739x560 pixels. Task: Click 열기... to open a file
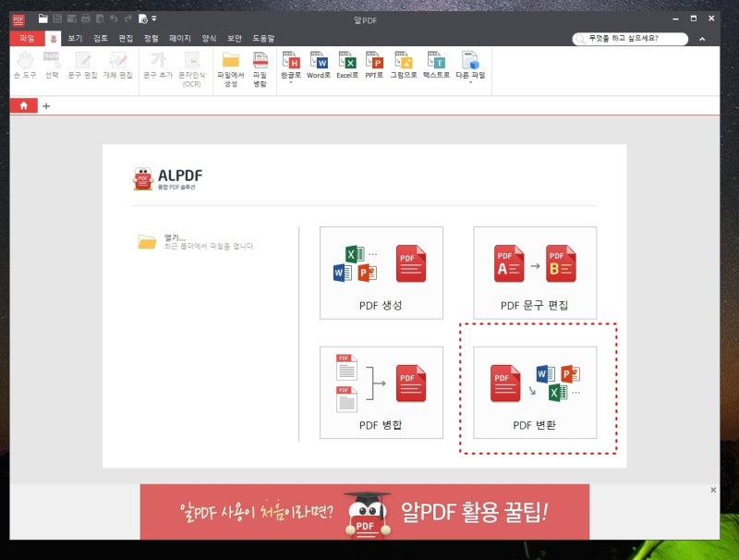pyautogui.click(x=196, y=241)
